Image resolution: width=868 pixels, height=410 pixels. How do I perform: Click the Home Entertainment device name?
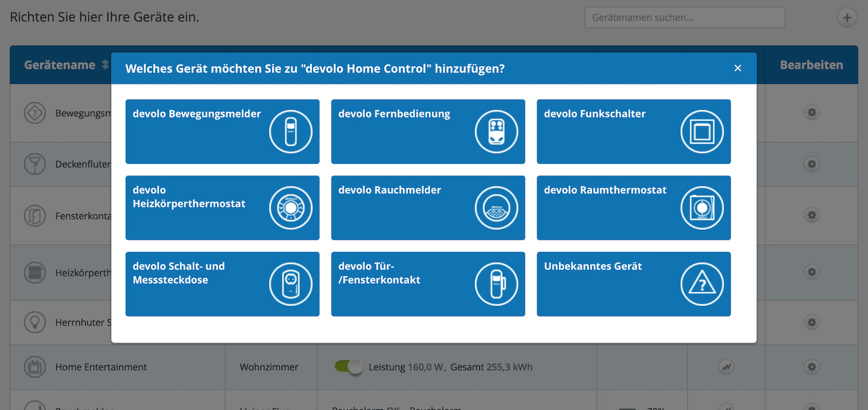click(x=101, y=367)
